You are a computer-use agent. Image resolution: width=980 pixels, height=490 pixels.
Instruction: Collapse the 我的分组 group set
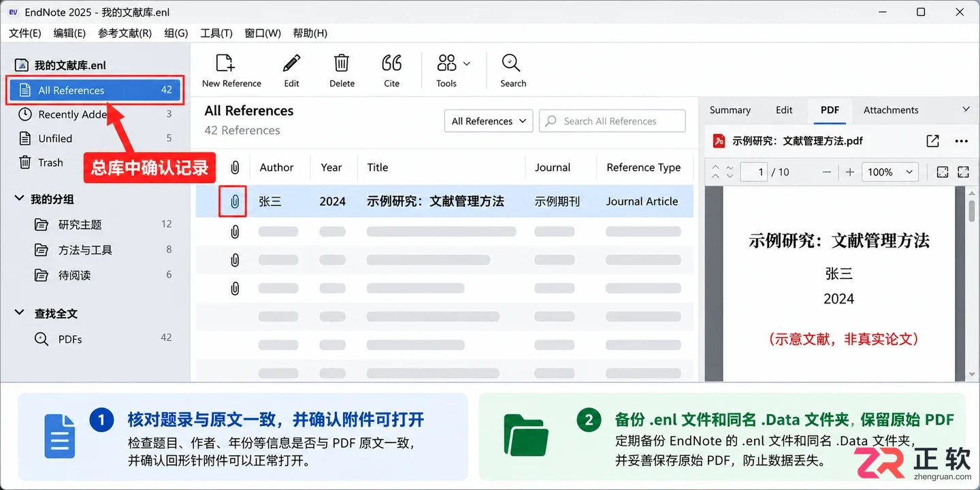click(19, 199)
